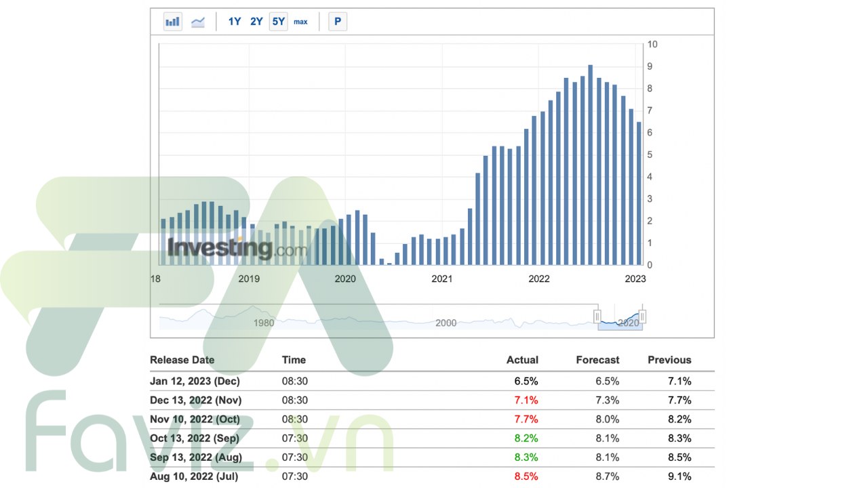Click the right handle of range navigator
Image resolution: width=868 pixels, height=488 pixels.
click(642, 317)
